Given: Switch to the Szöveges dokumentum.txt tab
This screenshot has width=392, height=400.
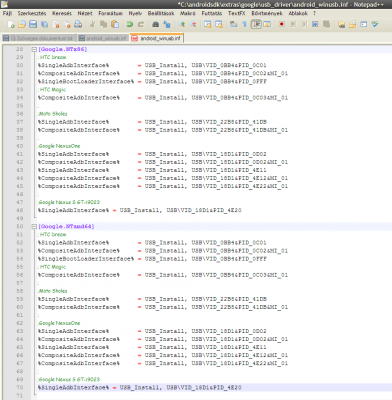Looking at the screenshot, I should tap(39, 38).
